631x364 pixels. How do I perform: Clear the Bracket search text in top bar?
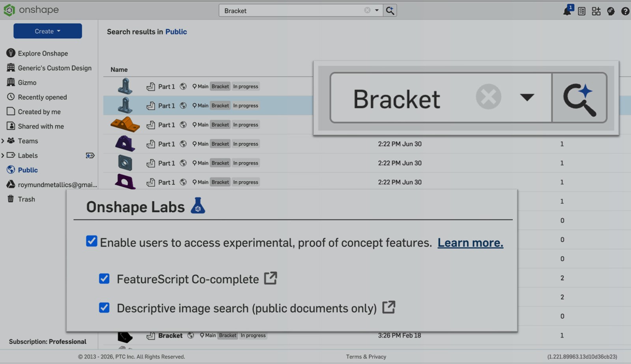coord(367,10)
